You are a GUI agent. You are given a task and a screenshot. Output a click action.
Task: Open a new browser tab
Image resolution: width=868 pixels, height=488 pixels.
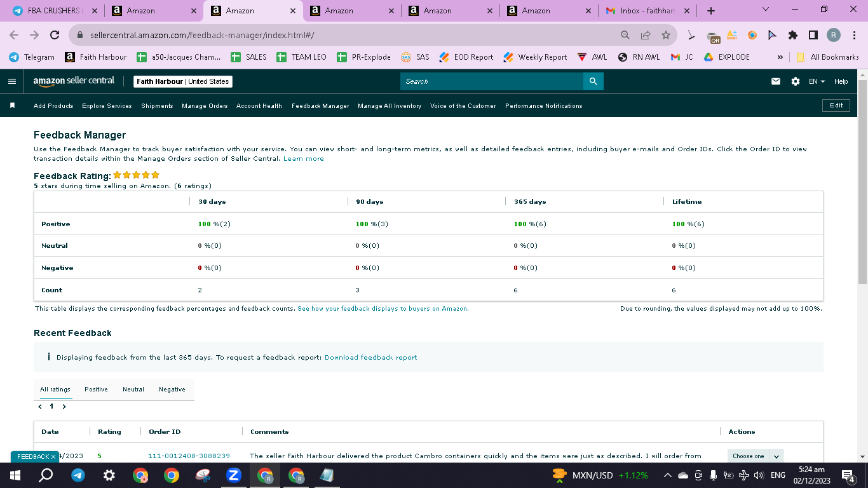(x=710, y=11)
